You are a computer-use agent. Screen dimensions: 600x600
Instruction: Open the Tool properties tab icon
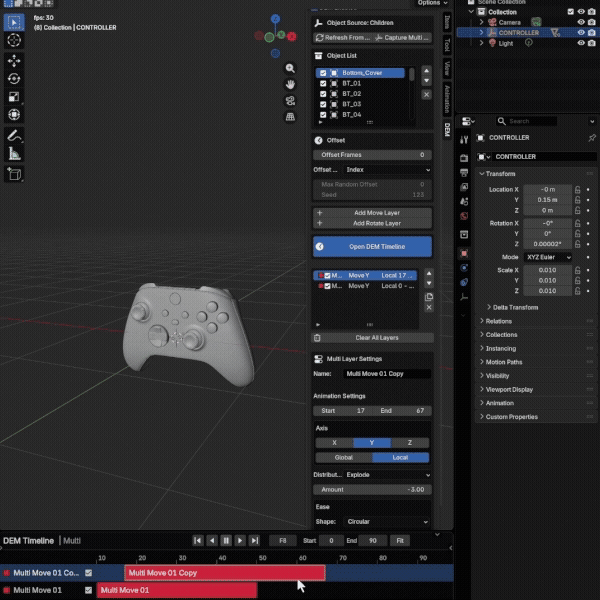[464, 140]
